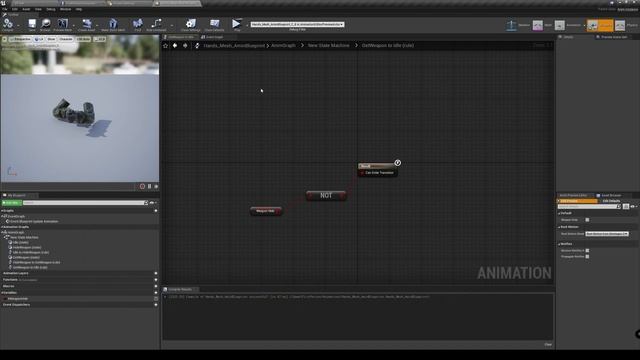
Task: Click the Add New button in My Blueprint
Action: click(11, 203)
